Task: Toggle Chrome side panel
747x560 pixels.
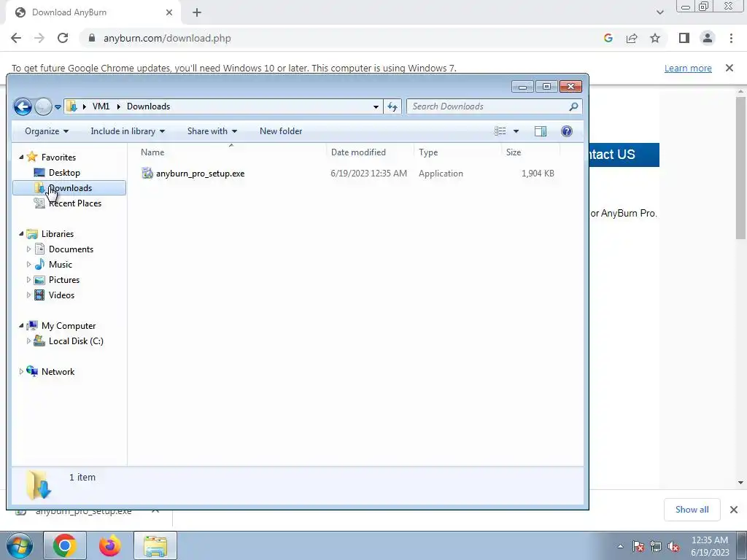Action: [x=684, y=38]
